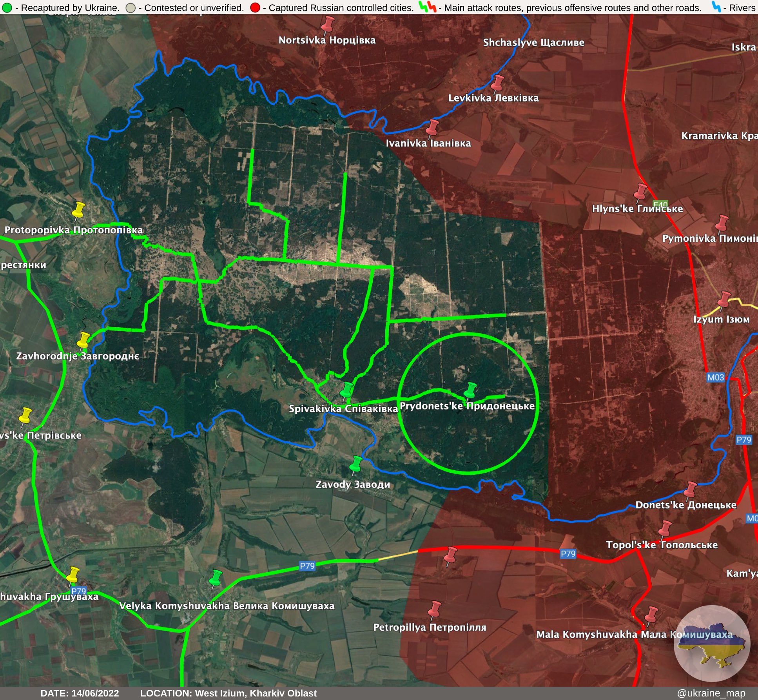Click the yellow pin at Protopopivka
This screenshot has width=758, height=700.
(79, 210)
